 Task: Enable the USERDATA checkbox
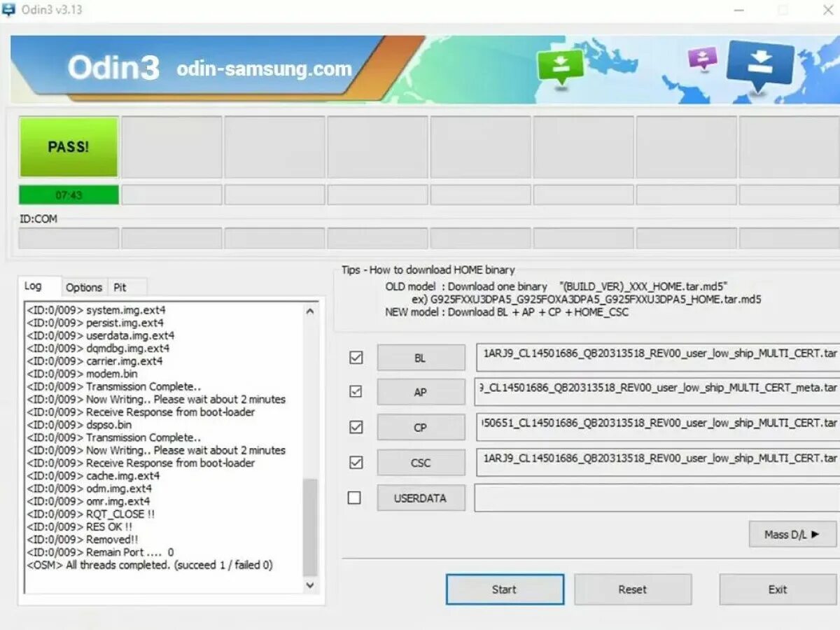pyautogui.click(x=354, y=498)
